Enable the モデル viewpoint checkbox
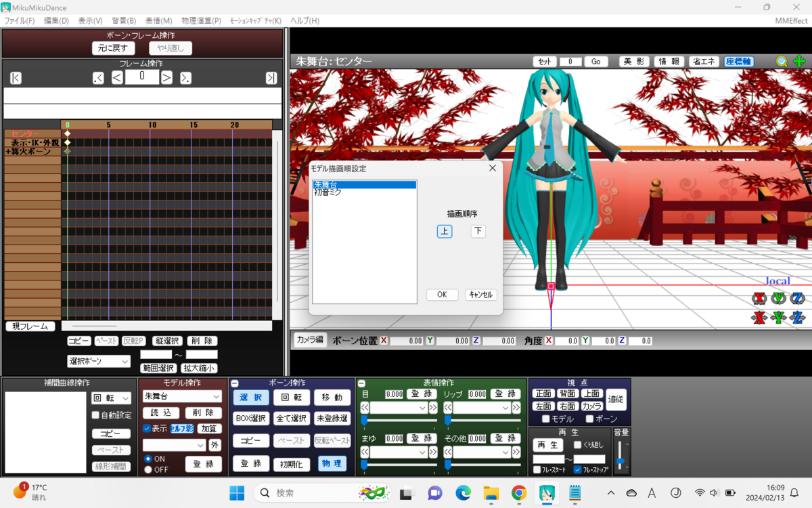 click(547, 419)
